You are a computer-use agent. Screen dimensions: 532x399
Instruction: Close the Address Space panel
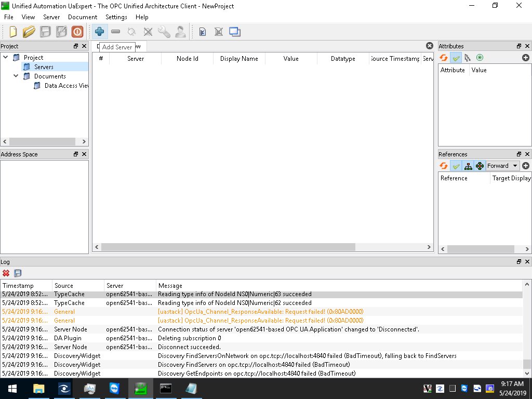tap(84, 154)
